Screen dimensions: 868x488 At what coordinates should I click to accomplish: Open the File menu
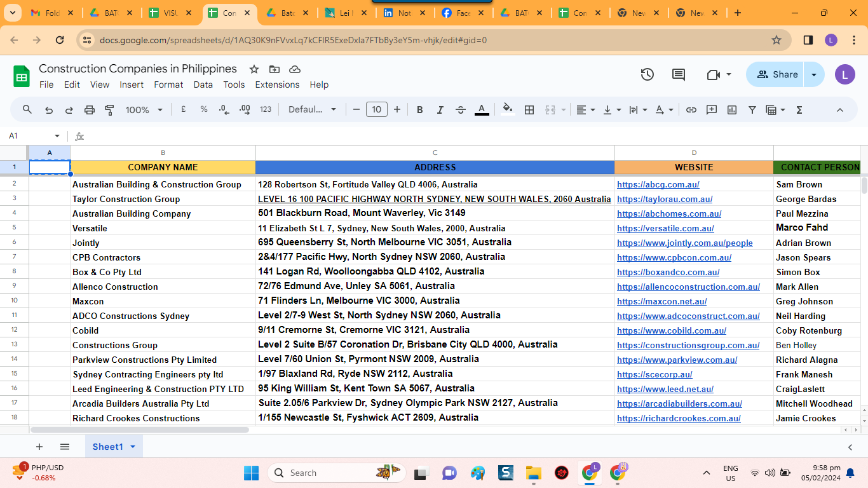click(46, 85)
